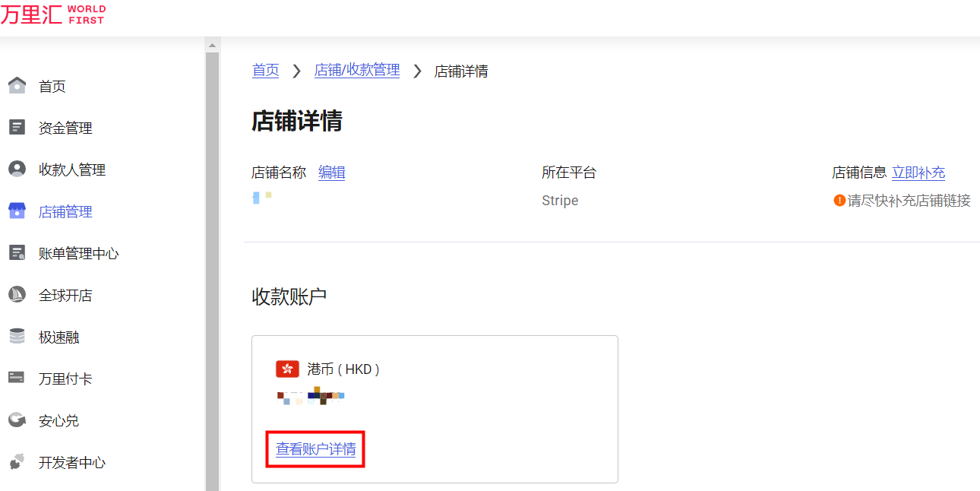Image resolution: width=980 pixels, height=491 pixels.
Task: Open 店铺/收款管理 from the breadcrumb
Action: (357, 71)
